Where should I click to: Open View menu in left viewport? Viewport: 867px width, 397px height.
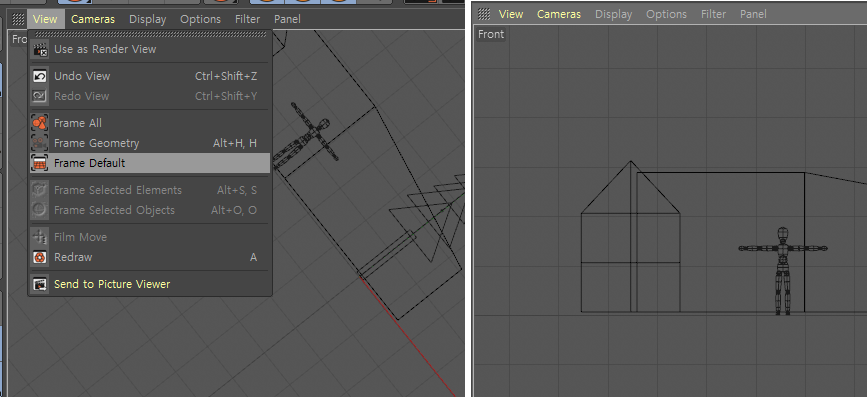click(45, 19)
